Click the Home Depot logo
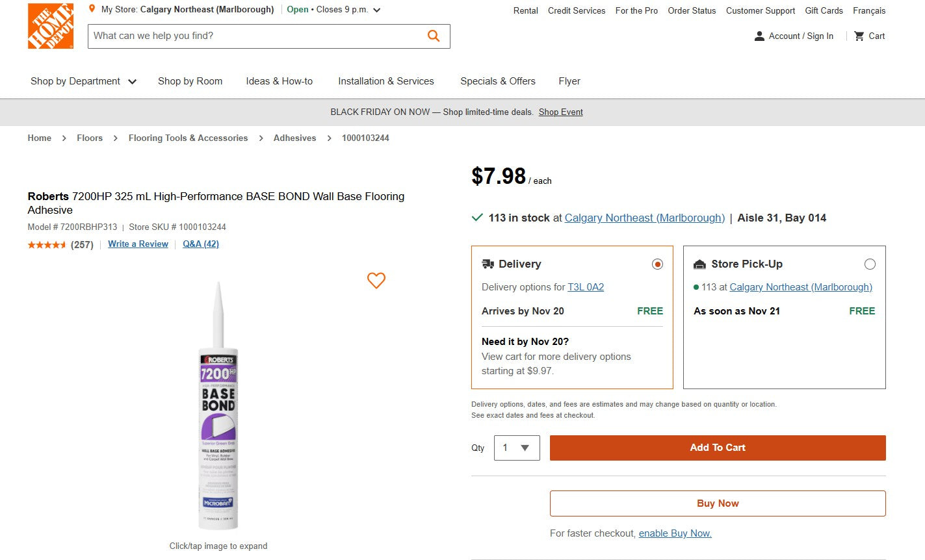The width and height of the screenshot is (925, 560). (51, 26)
